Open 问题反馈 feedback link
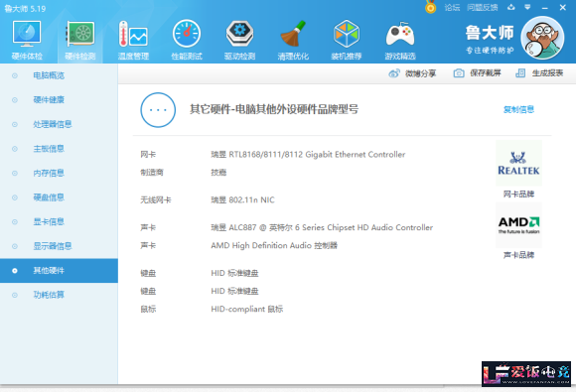576x392 pixels. click(x=483, y=7)
